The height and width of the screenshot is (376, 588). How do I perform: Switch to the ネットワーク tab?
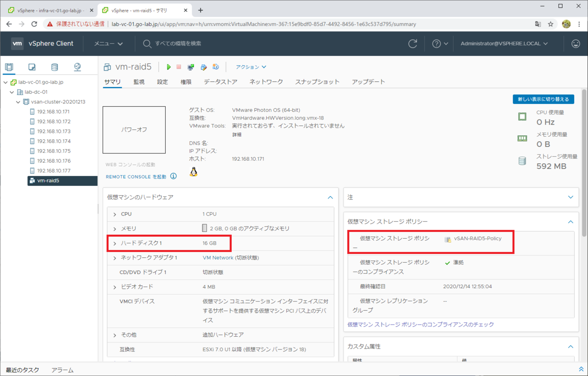(x=266, y=82)
